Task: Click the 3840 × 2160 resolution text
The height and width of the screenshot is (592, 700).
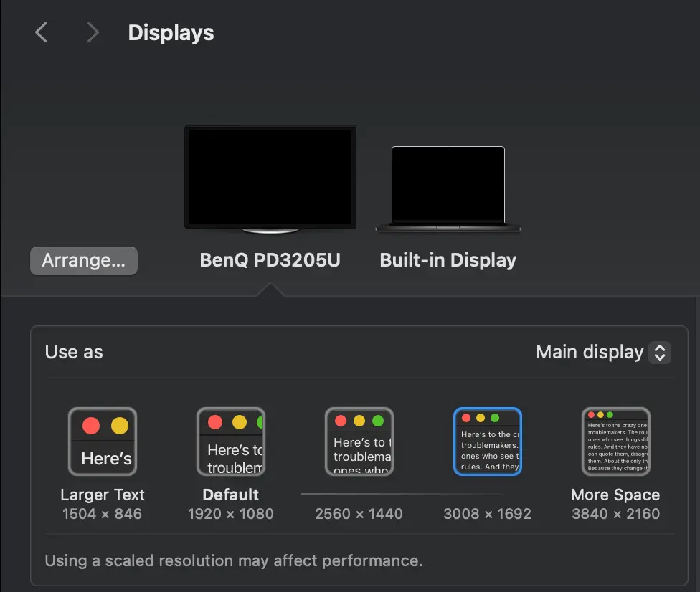Action: point(615,514)
